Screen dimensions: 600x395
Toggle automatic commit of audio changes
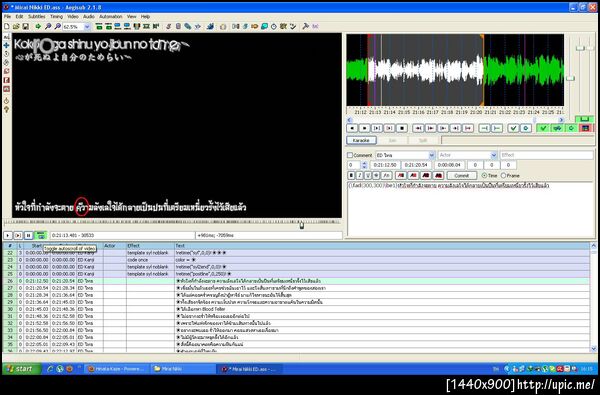pos(543,128)
